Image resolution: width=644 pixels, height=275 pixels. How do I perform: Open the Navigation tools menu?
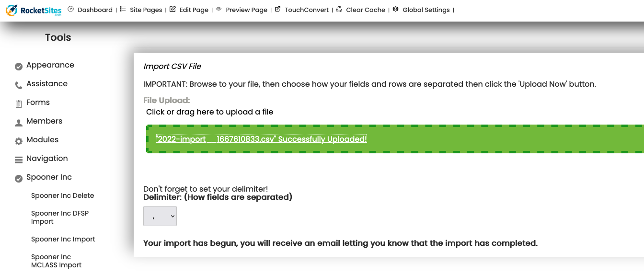(x=47, y=159)
